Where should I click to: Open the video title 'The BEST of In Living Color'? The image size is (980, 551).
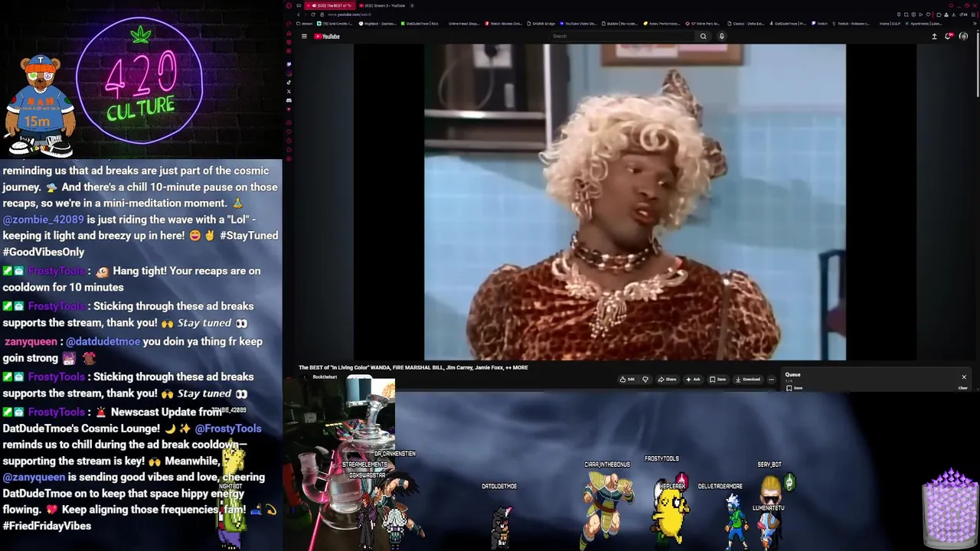[x=413, y=367]
